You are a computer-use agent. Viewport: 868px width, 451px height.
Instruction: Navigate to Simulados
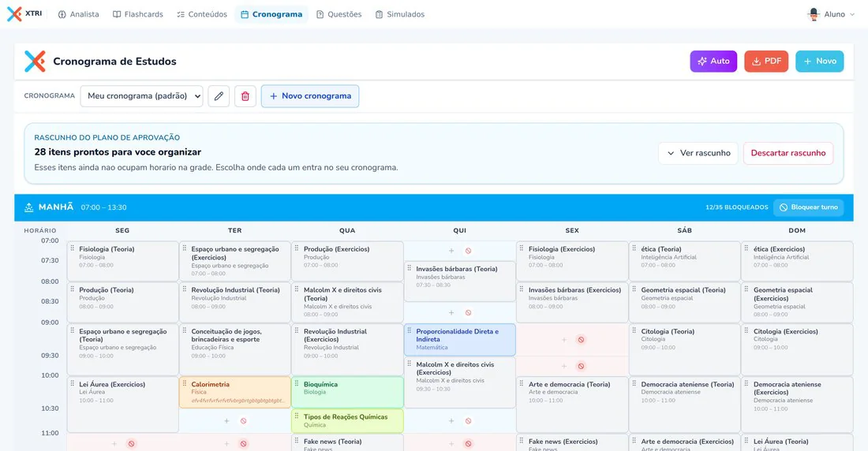pyautogui.click(x=400, y=14)
